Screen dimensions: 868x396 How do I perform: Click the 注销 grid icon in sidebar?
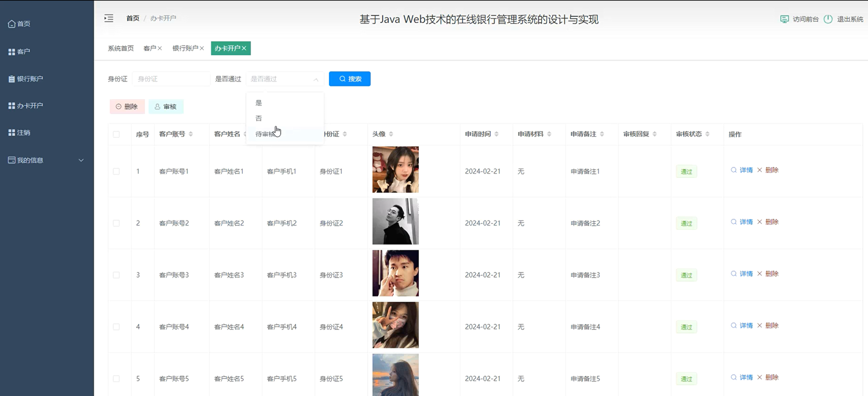[x=11, y=133]
